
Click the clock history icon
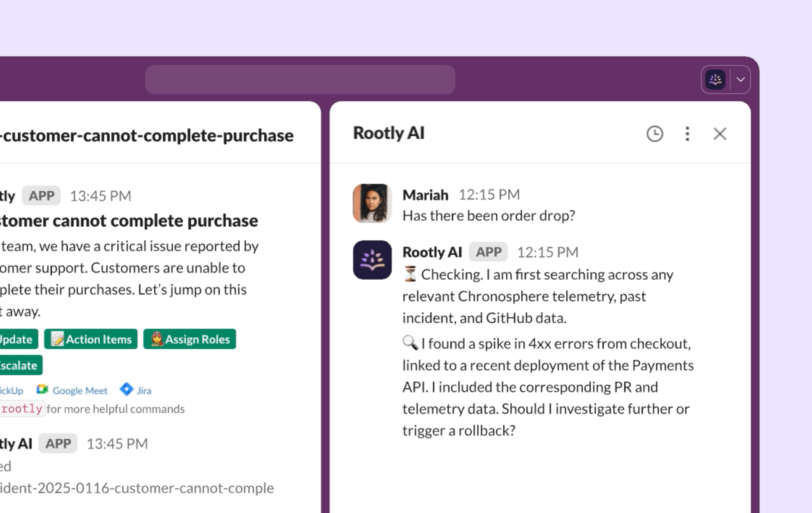pos(655,134)
